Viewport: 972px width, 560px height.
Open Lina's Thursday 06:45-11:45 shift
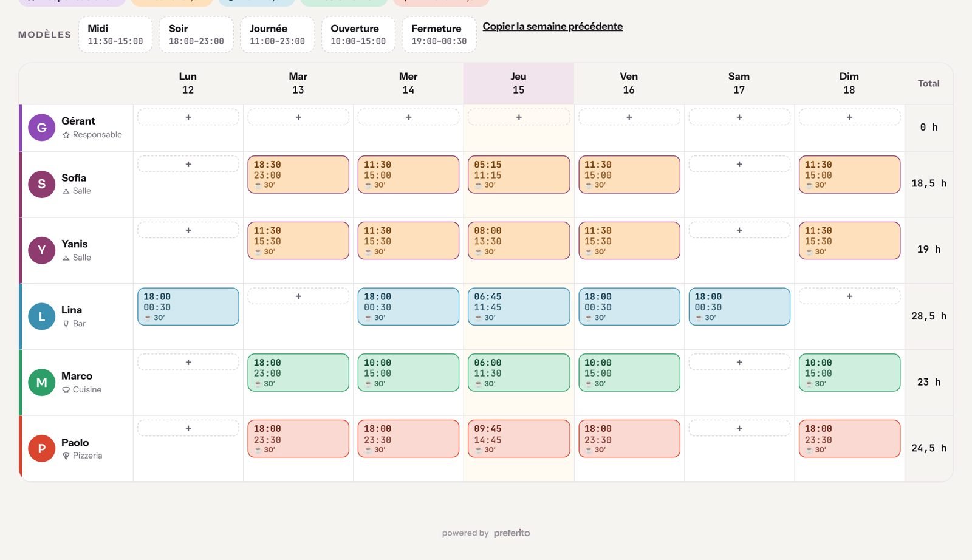point(519,307)
